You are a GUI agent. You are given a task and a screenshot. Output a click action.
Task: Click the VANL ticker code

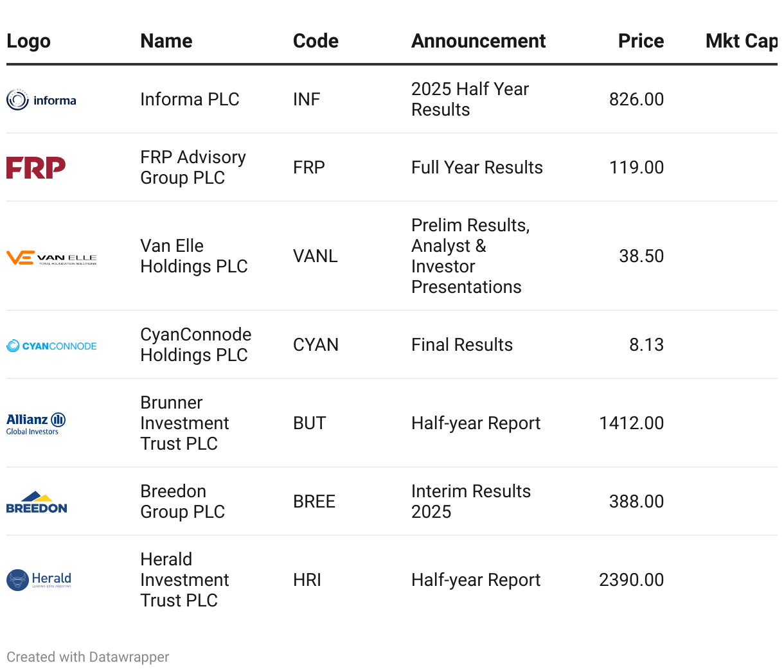pyautogui.click(x=316, y=256)
